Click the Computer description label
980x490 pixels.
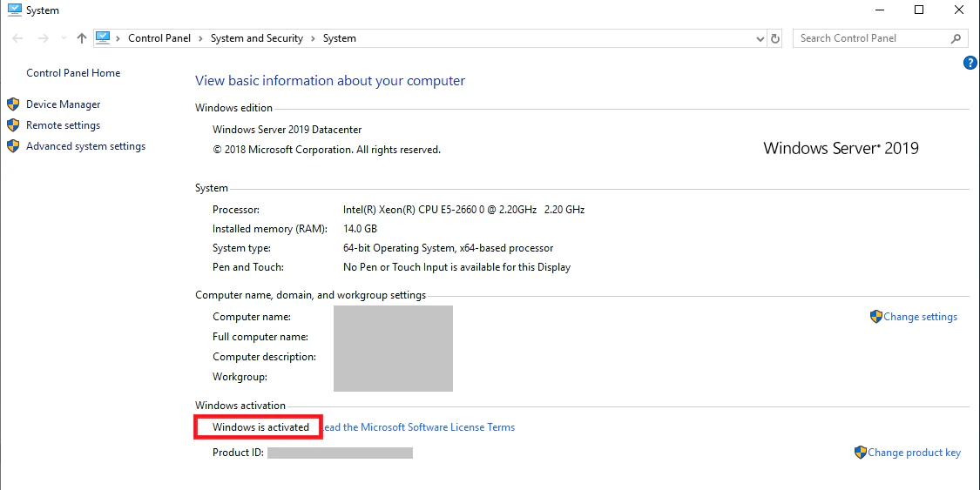[264, 357]
